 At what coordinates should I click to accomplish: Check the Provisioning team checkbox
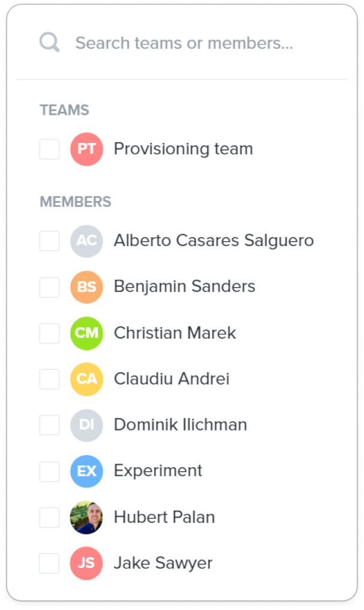(x=49, y=149)
